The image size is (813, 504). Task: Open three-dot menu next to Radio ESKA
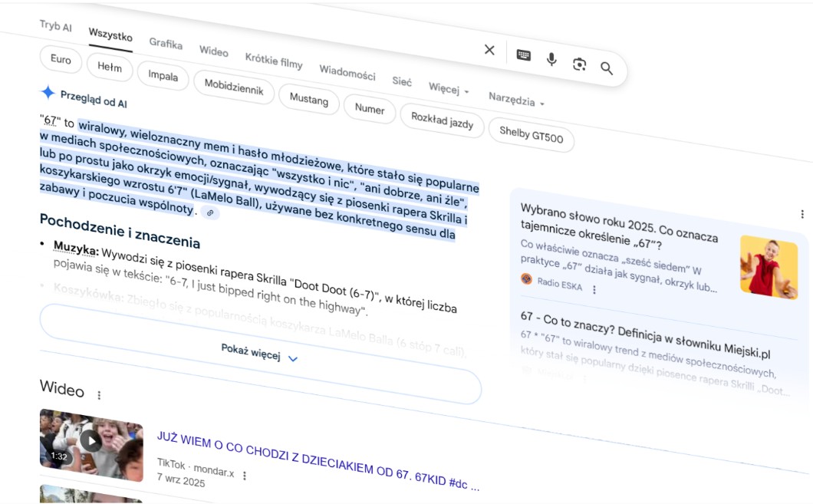pos(594,289)
